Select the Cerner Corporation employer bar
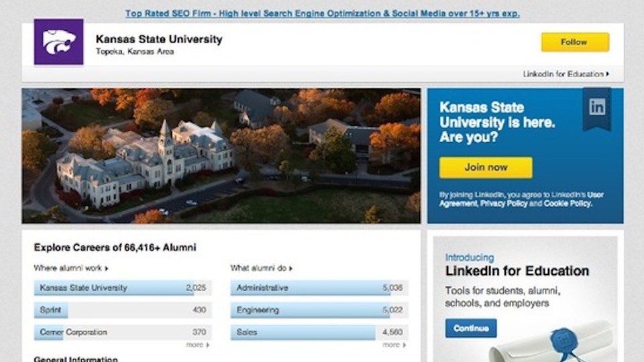 pos(123,333)
